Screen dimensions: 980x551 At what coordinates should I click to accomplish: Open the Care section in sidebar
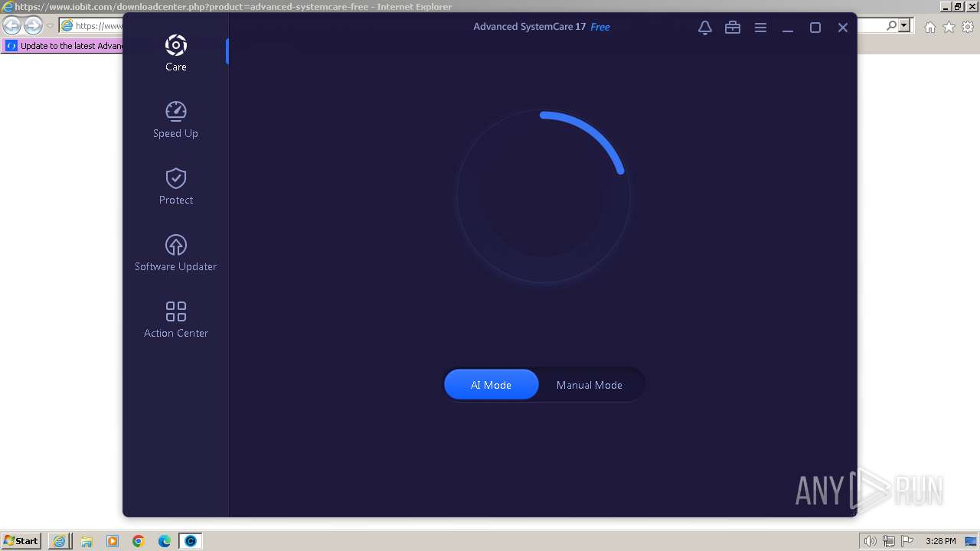pos(175,52)
